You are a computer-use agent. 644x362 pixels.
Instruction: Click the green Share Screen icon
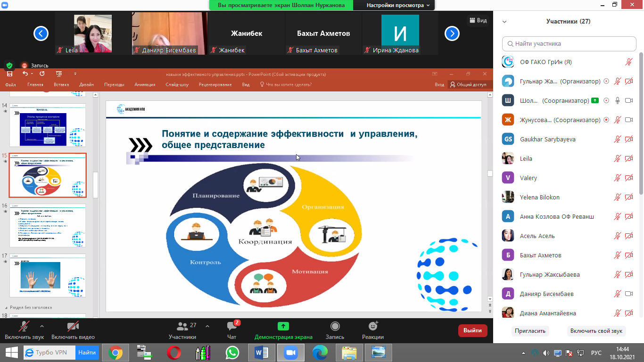pyautogui.click(x=283, y=326)
